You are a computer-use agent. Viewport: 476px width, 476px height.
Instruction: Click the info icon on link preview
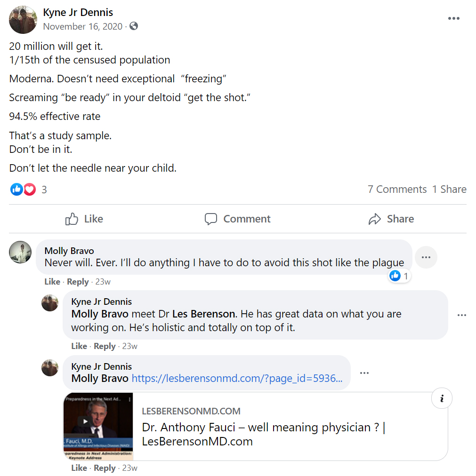tap(442, 399)
